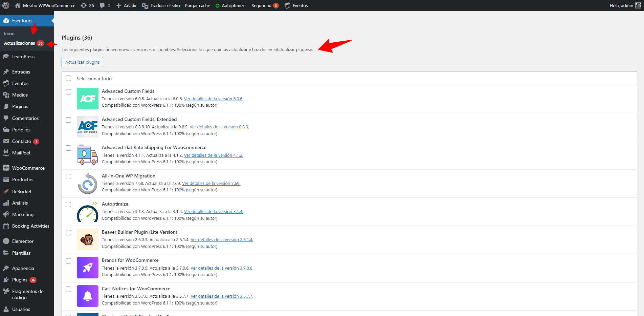This screenshot has height=316, width=644.
Task: Open Medios library in sidebar
Action: (x=27, y=95)
